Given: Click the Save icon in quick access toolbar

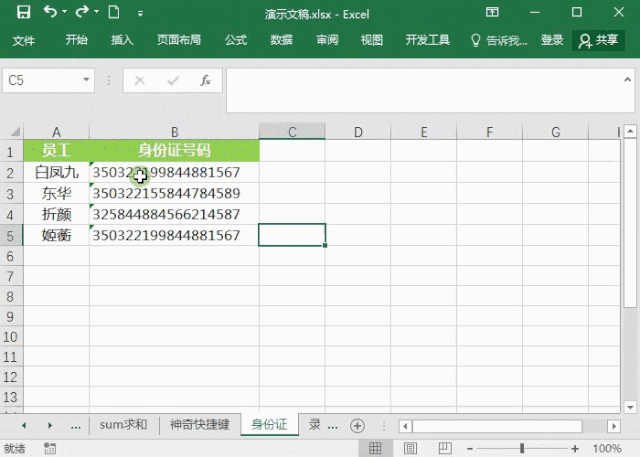Looking at the screenshot, I should point(23,13).
